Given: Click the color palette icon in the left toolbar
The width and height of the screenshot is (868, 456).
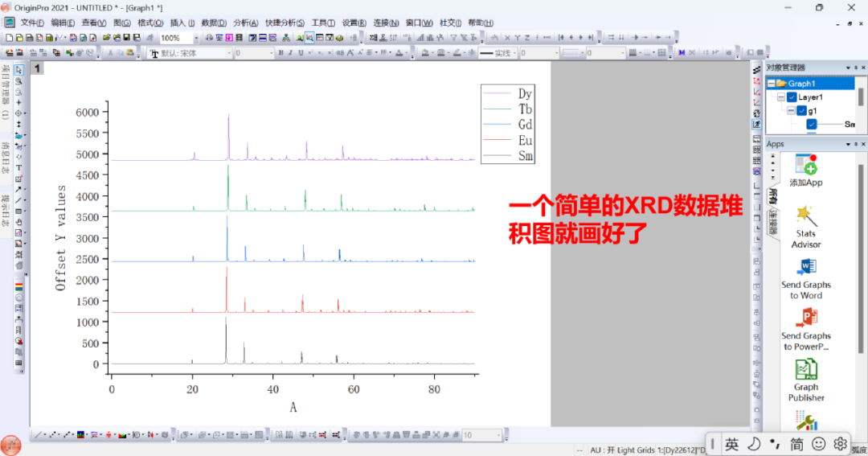Looking at the screenshot, I should click(18, 286).
